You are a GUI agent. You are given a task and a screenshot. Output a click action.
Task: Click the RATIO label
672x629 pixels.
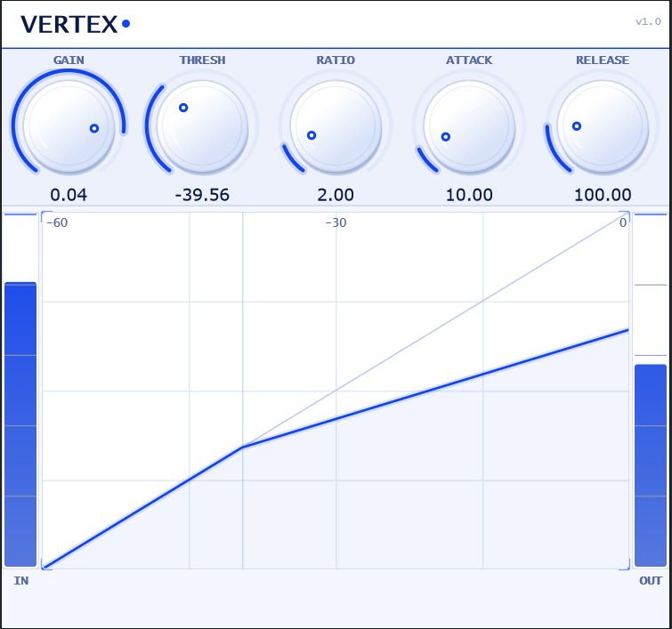pyautogui.click(x=336, y=60)
